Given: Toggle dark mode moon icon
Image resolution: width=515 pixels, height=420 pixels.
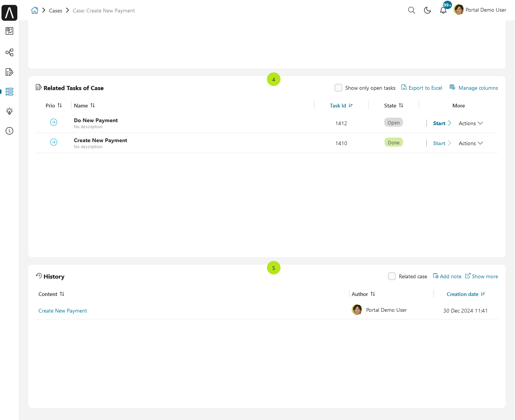Looking at the screenshot, I should click(x=428, y=10).
